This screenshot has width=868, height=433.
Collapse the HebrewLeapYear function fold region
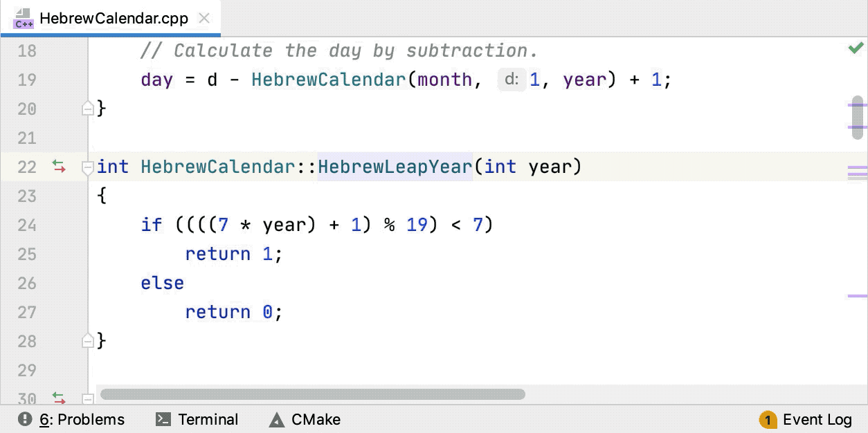[x=87, y=166]
